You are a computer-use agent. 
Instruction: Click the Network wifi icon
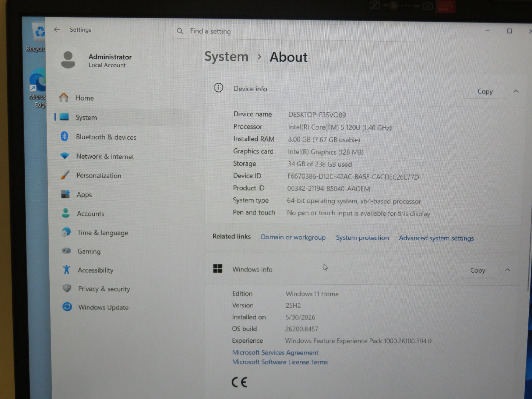(65, 156)
